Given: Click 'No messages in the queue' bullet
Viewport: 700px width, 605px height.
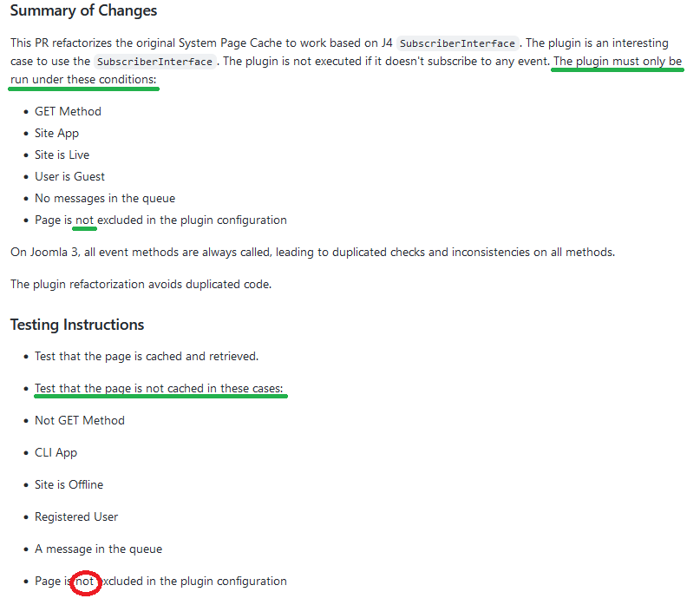Looking at the screenshot, I should (x=105, y=198).
